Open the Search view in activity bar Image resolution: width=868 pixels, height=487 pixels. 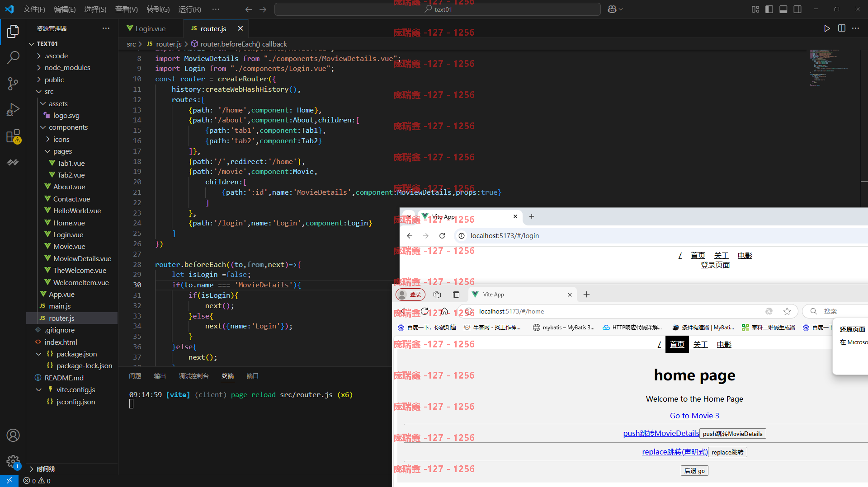tap(13, 57)
